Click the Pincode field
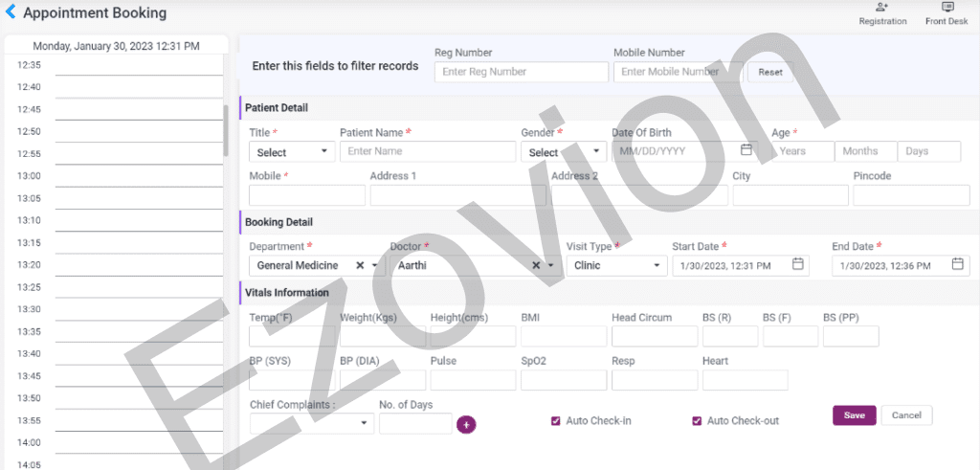This screenshot has width=980, height=470. click(911, 195)
